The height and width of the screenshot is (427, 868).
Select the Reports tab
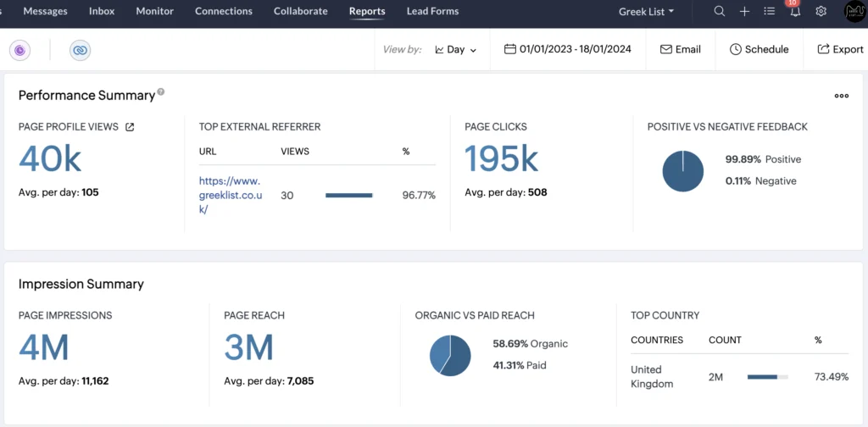click(x=367, y=11)
